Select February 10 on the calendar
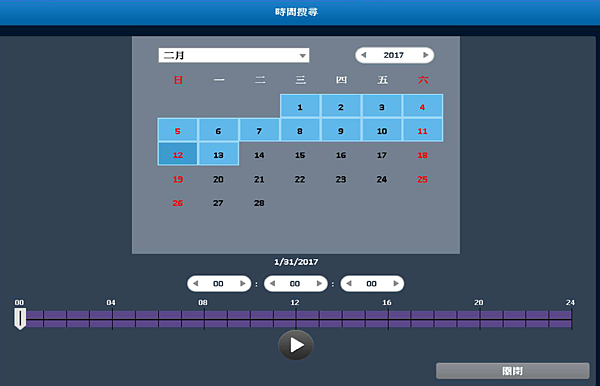Screen dimensions: 600x386 [x=382, y=130]
